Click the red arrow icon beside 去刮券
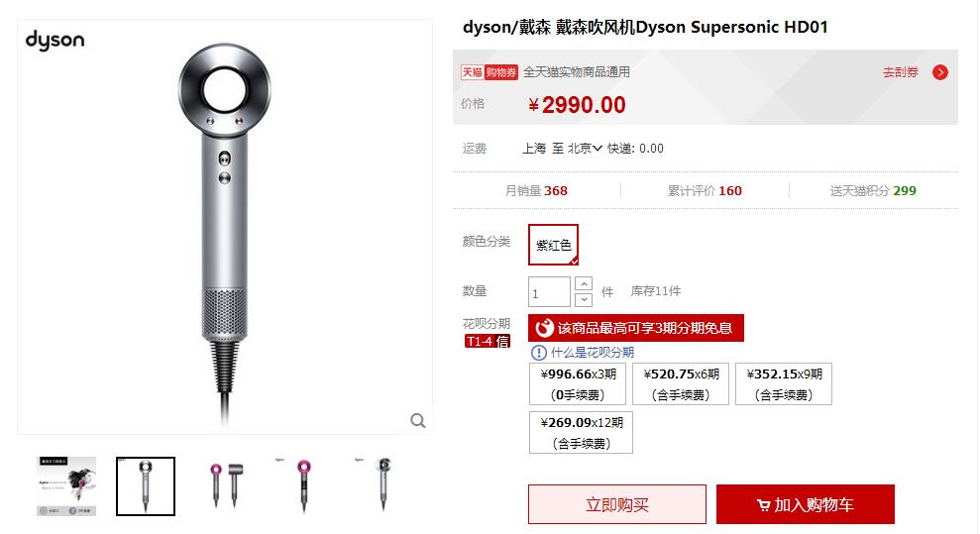 coord(940,72)
